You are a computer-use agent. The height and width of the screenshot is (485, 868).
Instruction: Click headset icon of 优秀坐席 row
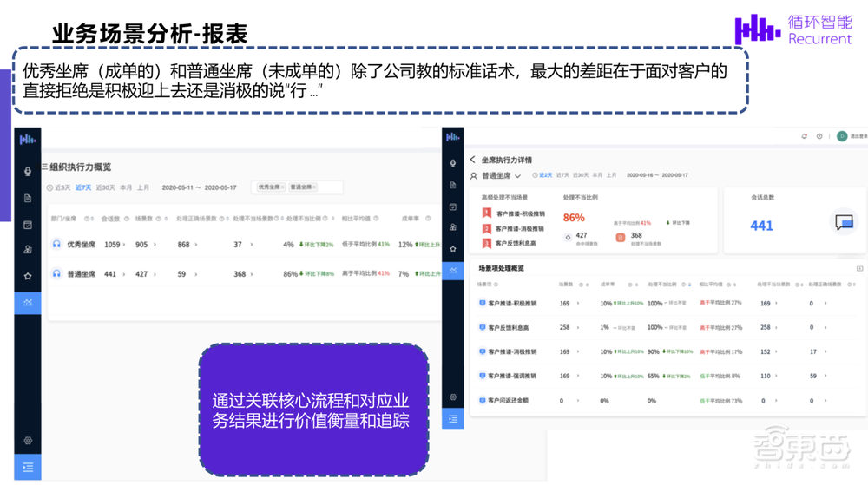coord(56,244)
